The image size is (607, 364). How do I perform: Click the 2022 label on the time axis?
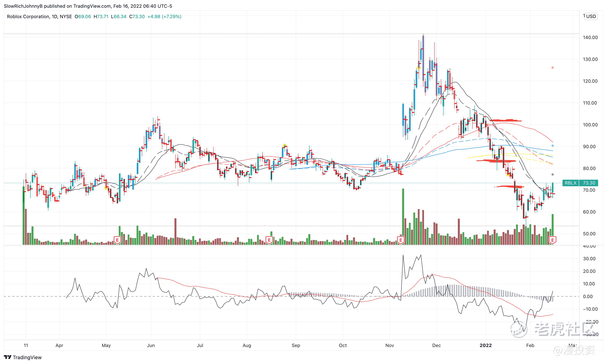[x=486, y=345]
